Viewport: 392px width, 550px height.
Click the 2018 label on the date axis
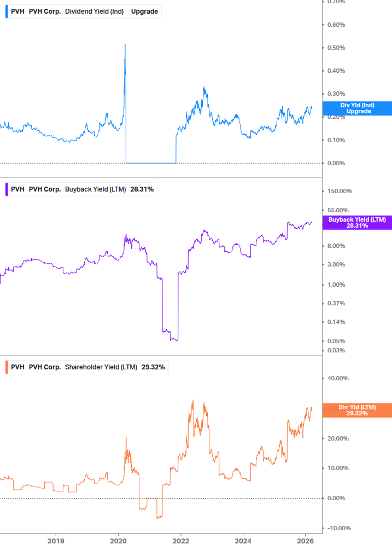(55, 541)
